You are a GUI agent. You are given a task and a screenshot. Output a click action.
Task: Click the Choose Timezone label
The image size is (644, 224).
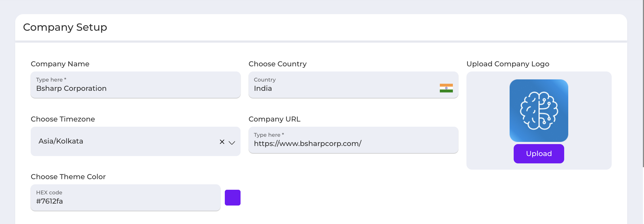63,119
